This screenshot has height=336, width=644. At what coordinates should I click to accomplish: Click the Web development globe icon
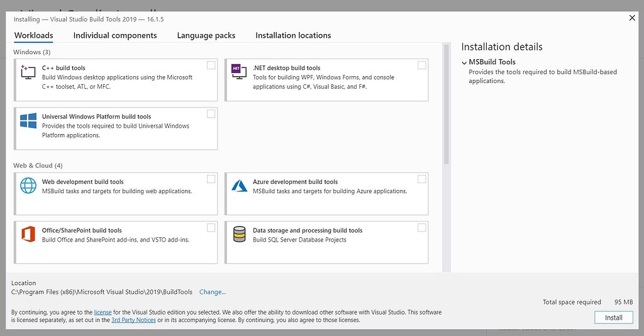(28, 185)
